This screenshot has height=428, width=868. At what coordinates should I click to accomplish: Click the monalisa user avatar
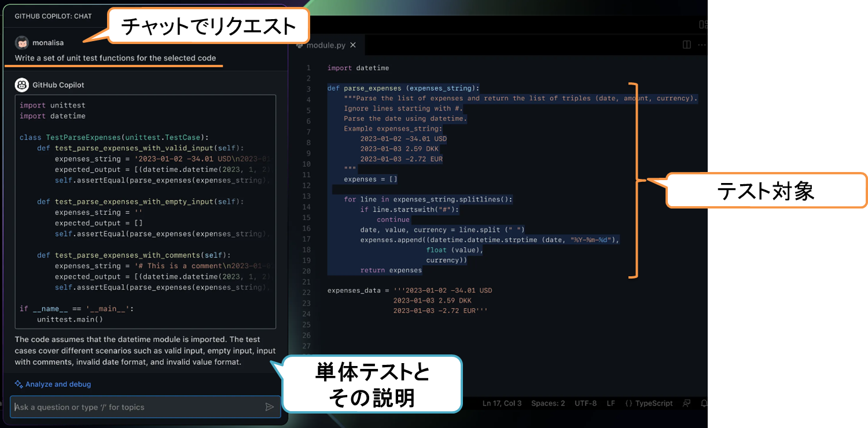(22, 43)
